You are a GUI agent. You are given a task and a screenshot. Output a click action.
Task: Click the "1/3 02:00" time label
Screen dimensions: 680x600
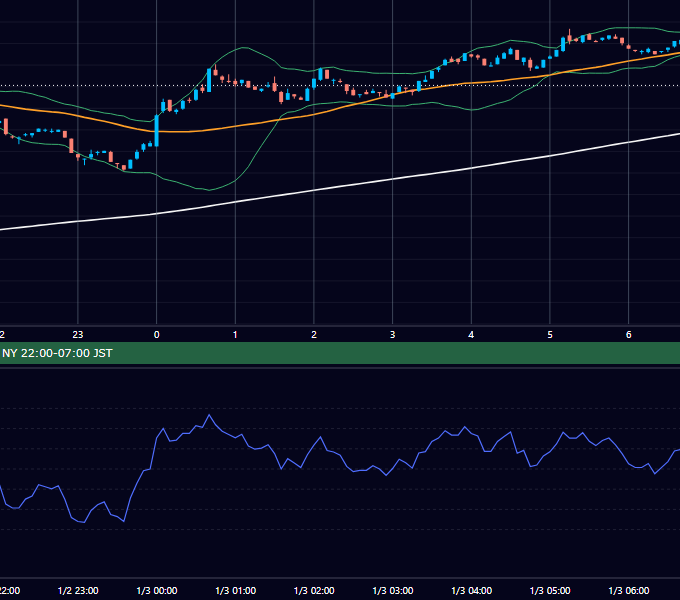click(314, 590)
